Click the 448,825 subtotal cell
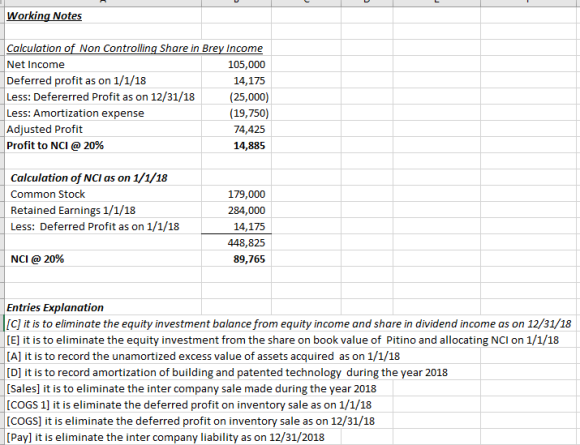This screenshot has width=580, height=445. pyautogui.click(x=246, y=243)
